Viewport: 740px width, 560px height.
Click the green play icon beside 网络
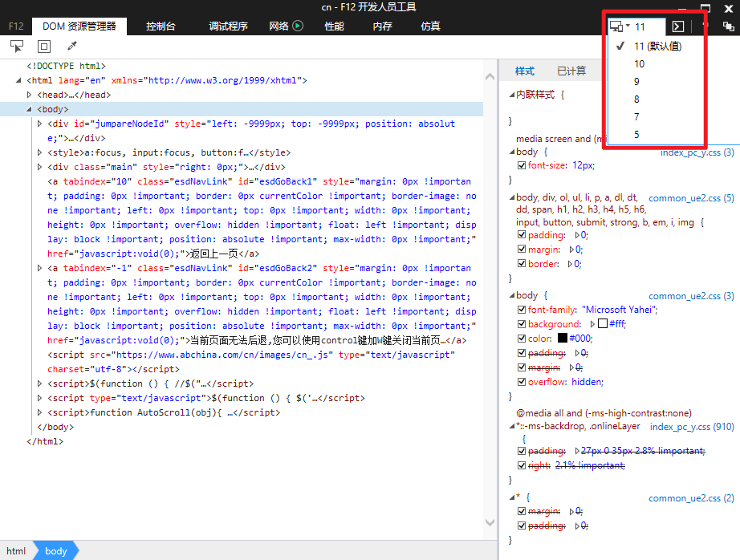(x=298, y=26)
